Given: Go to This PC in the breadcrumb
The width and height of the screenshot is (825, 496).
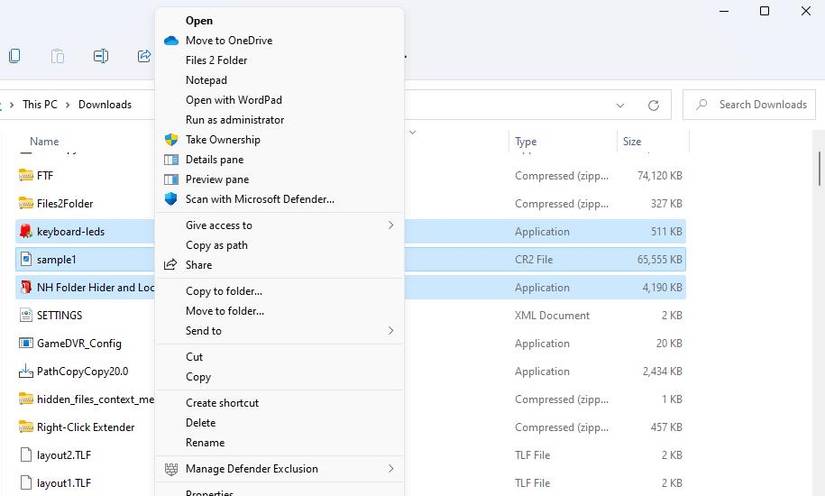Looking at the screenshot, I should pyautogui.click(x=40, y=105).
